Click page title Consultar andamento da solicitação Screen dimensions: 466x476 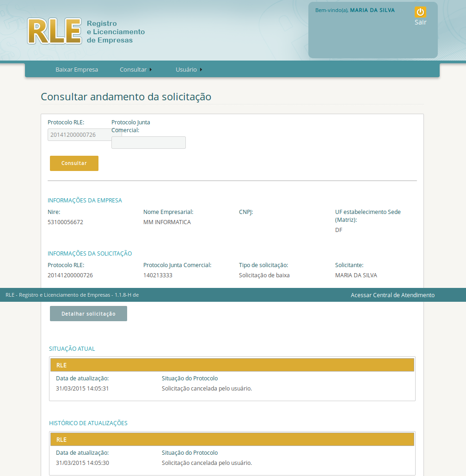(126, 97)
